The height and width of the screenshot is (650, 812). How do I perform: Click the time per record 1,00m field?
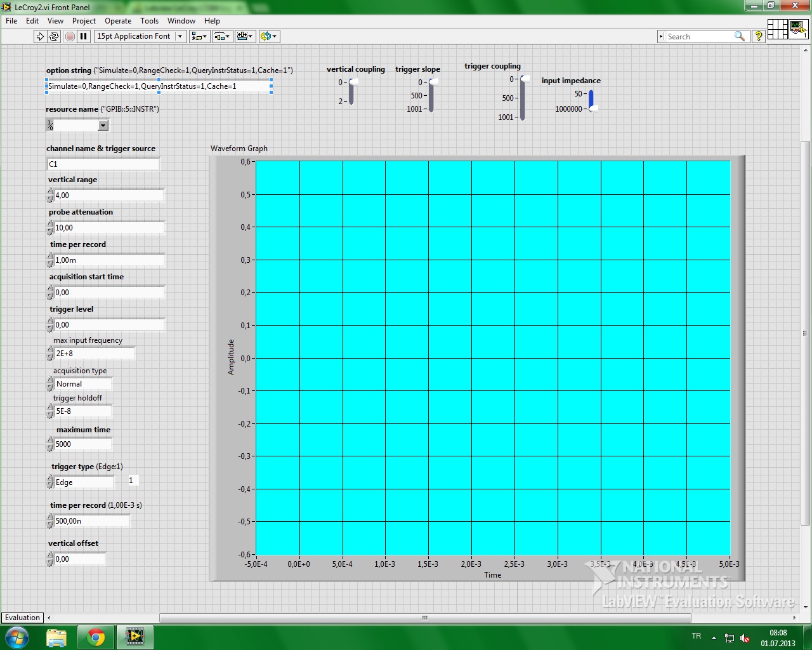[x=109, y=260]
